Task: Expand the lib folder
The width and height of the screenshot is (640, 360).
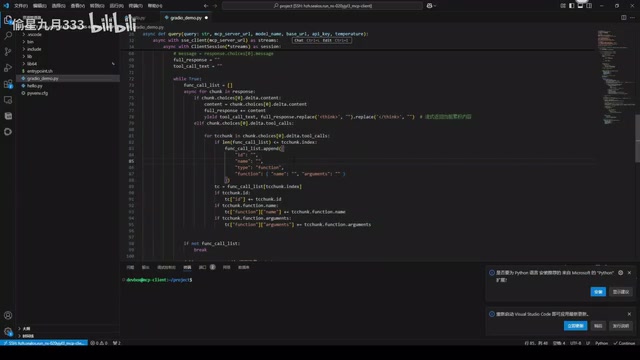Action: coord(29,56)
